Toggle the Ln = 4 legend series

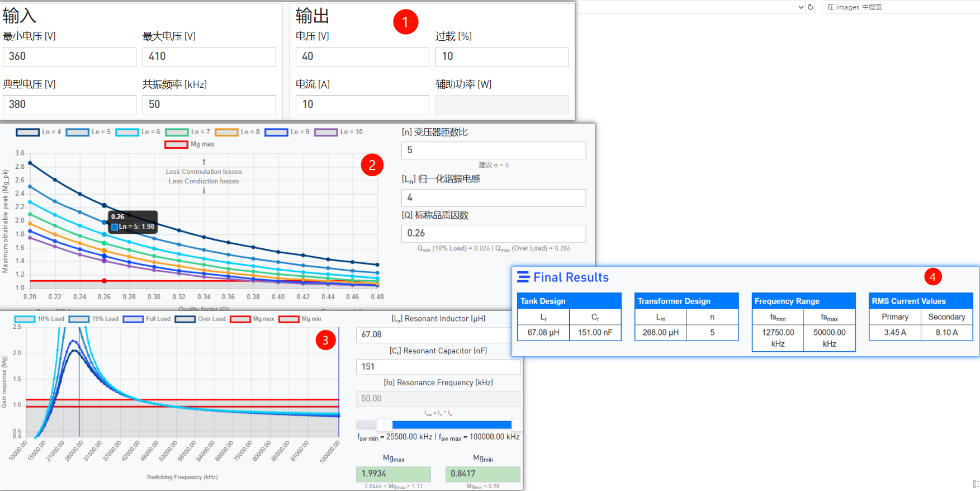tap(28, 133)
